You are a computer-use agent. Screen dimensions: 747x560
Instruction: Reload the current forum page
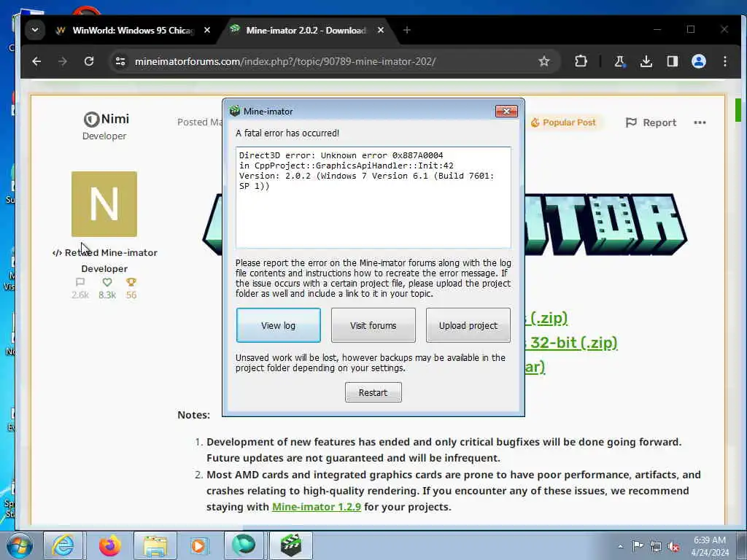(x=88, y=61)
